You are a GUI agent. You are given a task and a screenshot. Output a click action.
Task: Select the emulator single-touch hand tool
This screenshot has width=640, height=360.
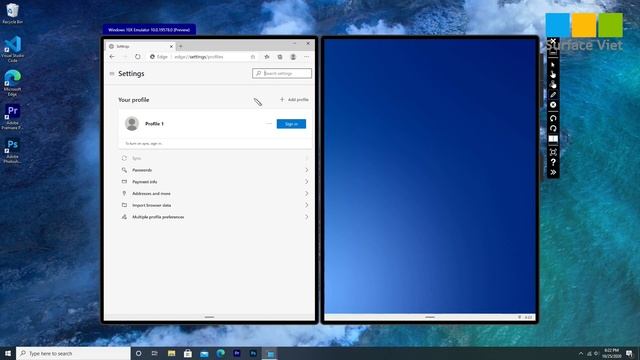(x=553, y=74)
